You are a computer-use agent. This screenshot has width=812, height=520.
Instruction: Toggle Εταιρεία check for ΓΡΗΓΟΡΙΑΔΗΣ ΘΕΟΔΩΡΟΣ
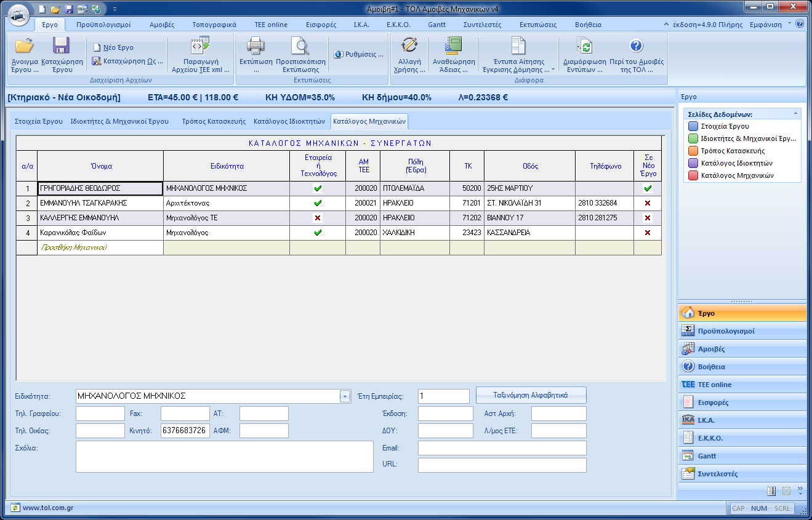click(318, 188)
